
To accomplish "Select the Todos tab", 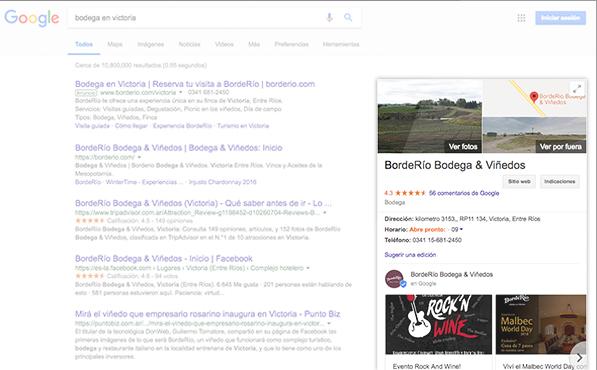I will [84, 44].
